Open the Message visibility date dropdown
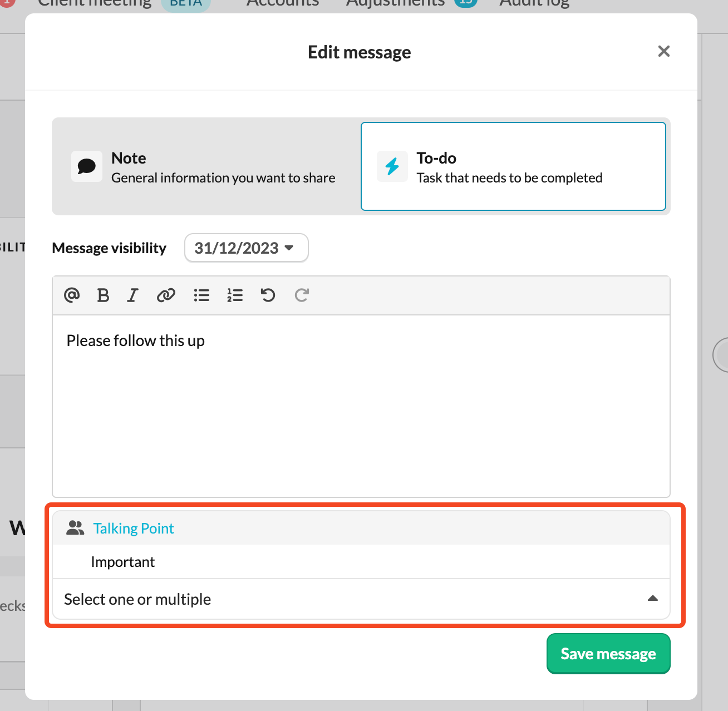Image resolution: width=728 pixels, height=711 pixels. click(246, 248)
